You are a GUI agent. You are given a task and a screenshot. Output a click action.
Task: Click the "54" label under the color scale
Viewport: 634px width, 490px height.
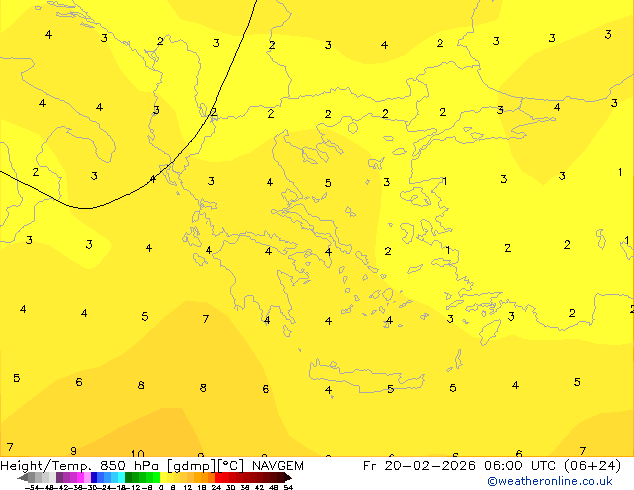click(x=288, y=488)
